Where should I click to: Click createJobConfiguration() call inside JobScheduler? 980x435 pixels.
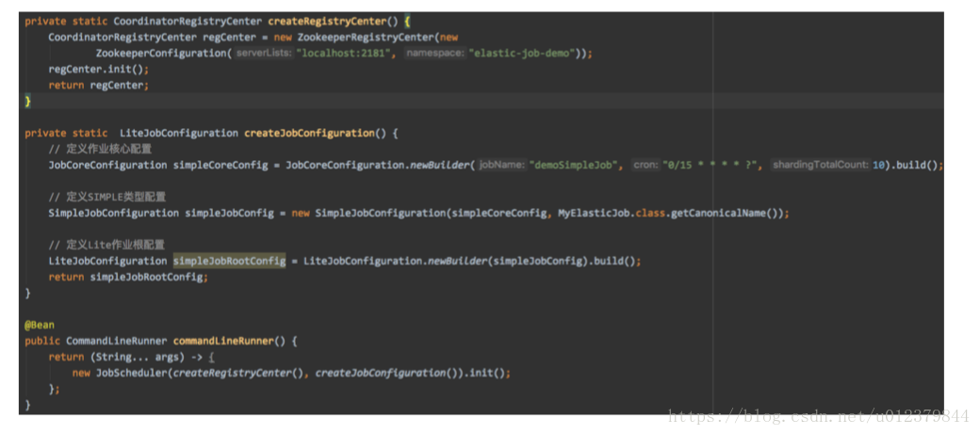click(x=386, y=373)
